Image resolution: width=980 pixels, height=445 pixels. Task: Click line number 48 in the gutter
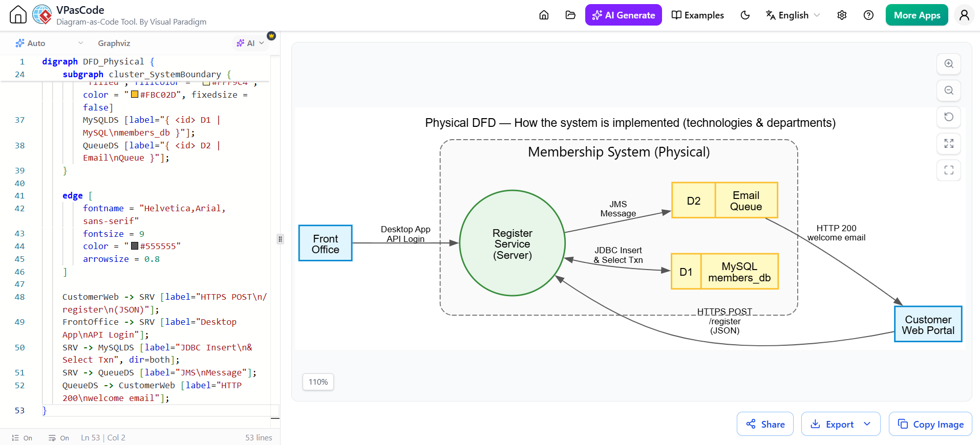pyautogui.click(x=19, y=297)
